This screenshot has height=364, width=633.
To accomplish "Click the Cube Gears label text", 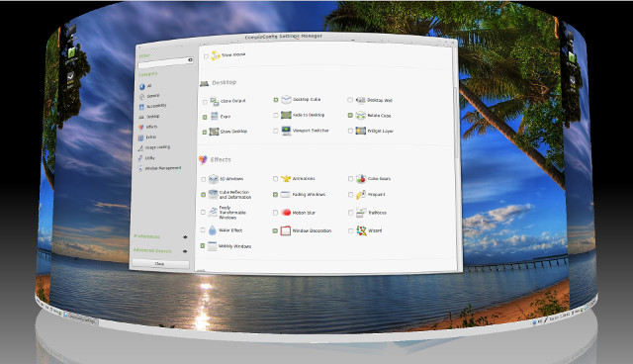I will click(379, 178).
